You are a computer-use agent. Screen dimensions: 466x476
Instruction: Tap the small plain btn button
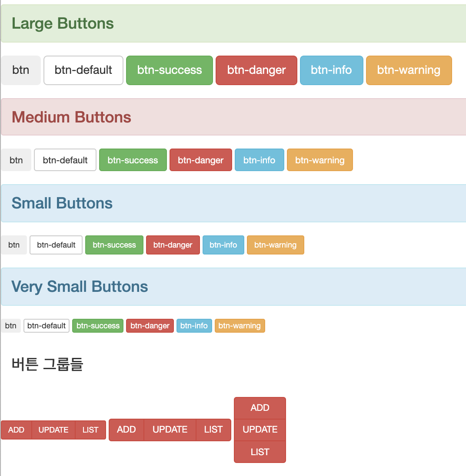click(14, 245)
